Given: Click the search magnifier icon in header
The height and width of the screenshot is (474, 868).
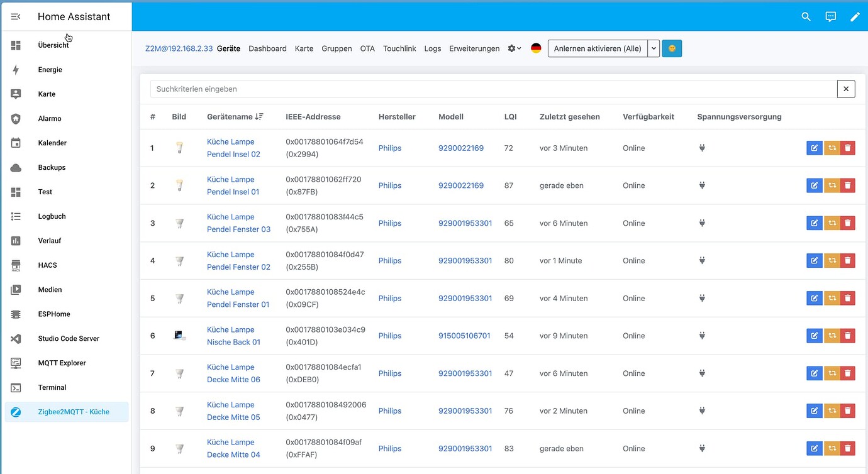Looking at the screenshot, I should 806,17.
